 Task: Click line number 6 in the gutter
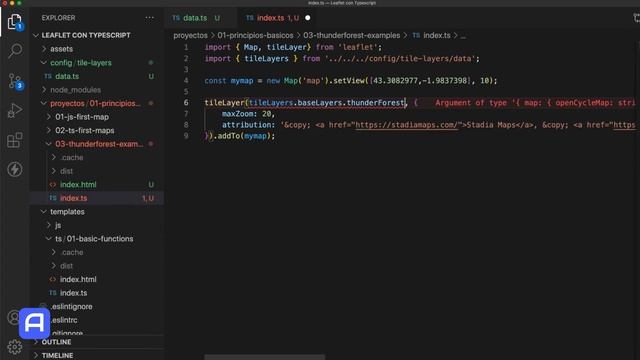click(x=186, y=102)
